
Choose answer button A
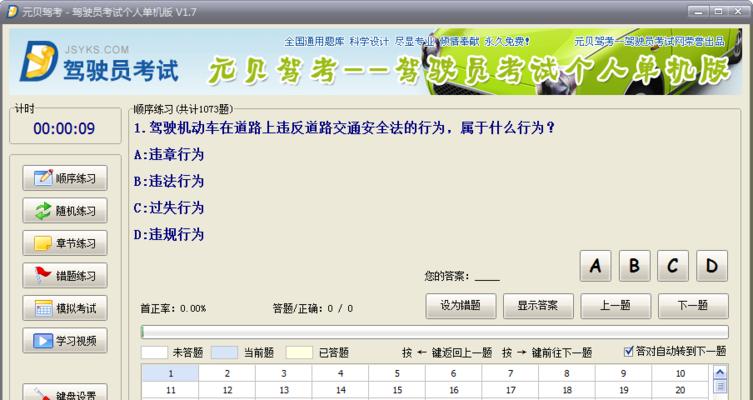coord(595,266)
